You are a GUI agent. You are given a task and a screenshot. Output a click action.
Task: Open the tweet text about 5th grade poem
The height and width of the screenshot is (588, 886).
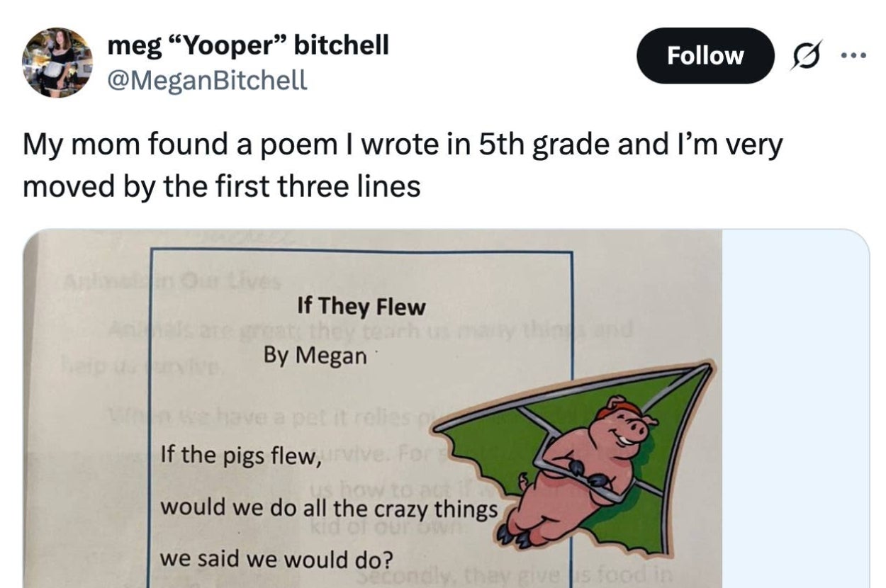pos(403,166)
